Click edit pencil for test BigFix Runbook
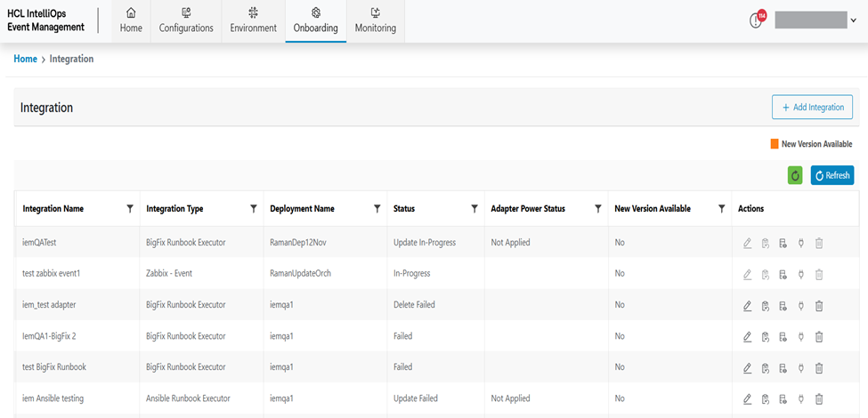This screenshot has height=418, width=868. pyautogui.click(x=747, y=368)
